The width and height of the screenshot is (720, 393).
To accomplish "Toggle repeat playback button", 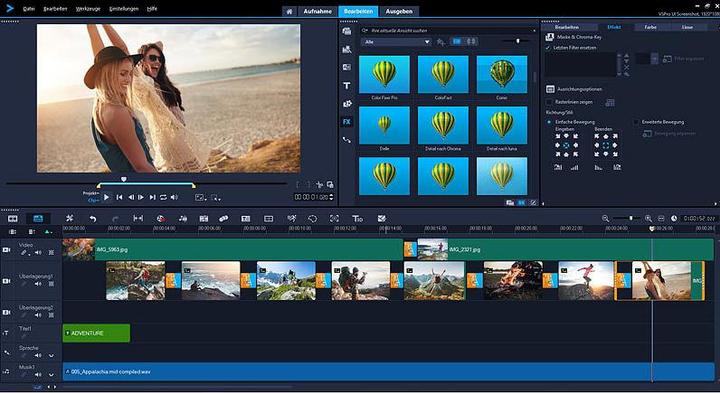I will pos(163,197).
